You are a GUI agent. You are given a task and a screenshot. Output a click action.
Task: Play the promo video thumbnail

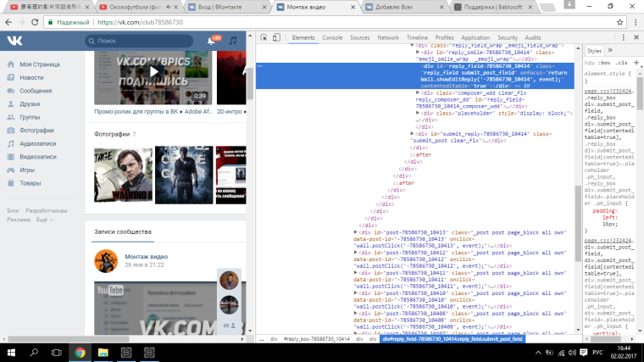[x=153, y=73]
